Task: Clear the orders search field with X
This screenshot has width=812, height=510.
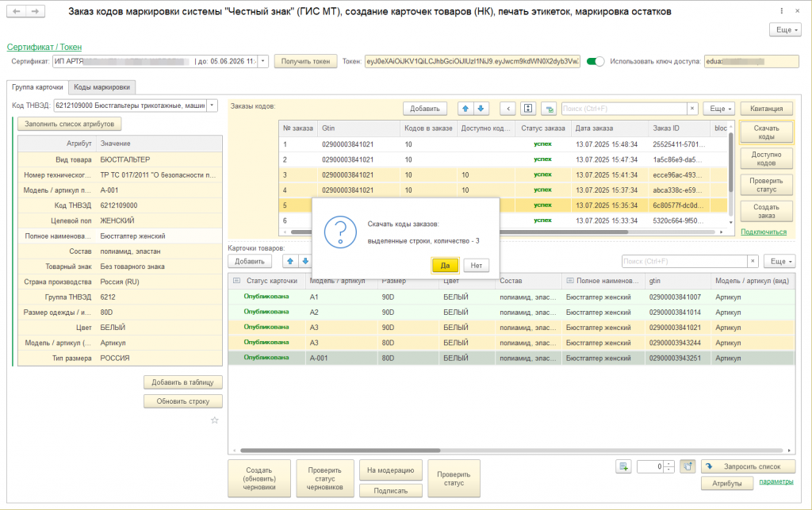Action: pyautogui.click(x=692, y=109)
